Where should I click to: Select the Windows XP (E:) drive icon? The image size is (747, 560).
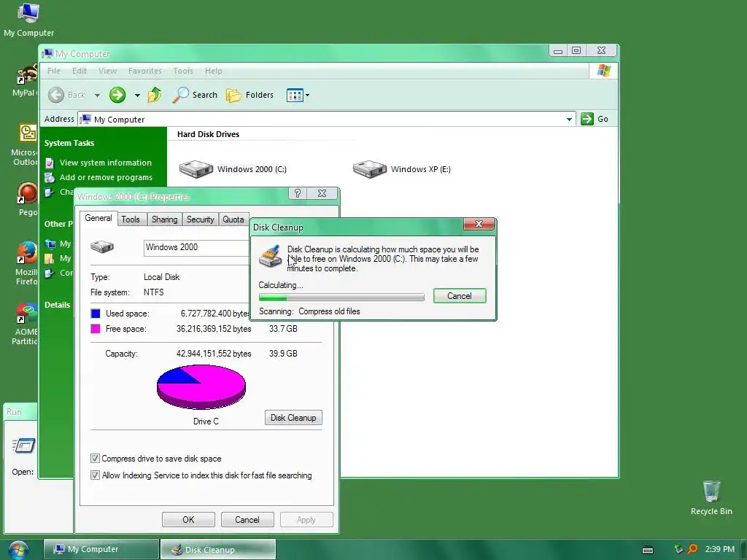370,169
